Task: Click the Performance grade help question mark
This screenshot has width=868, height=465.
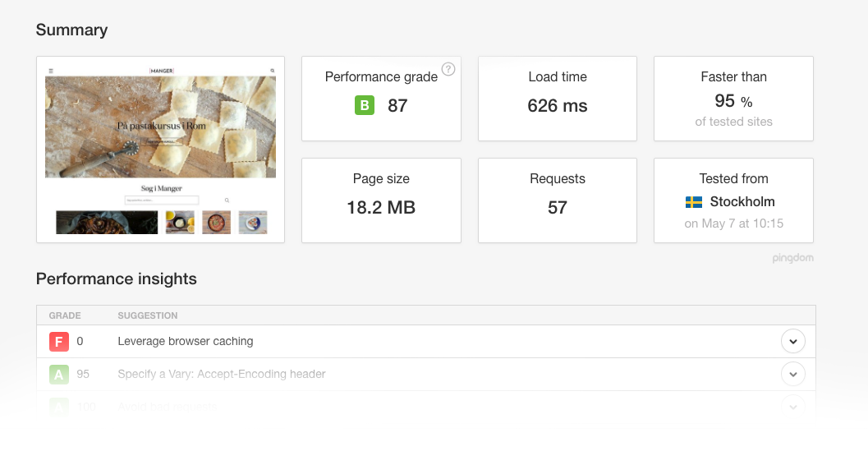Action: [448, 69]
